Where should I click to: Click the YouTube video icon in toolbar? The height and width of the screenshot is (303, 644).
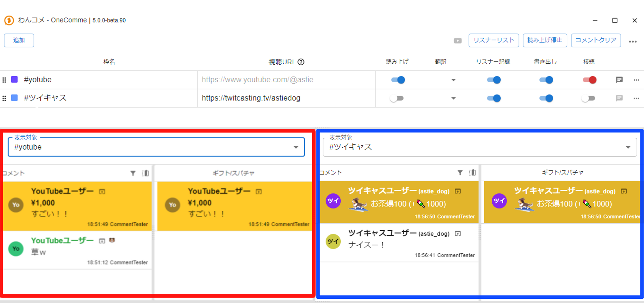point(458,41)
